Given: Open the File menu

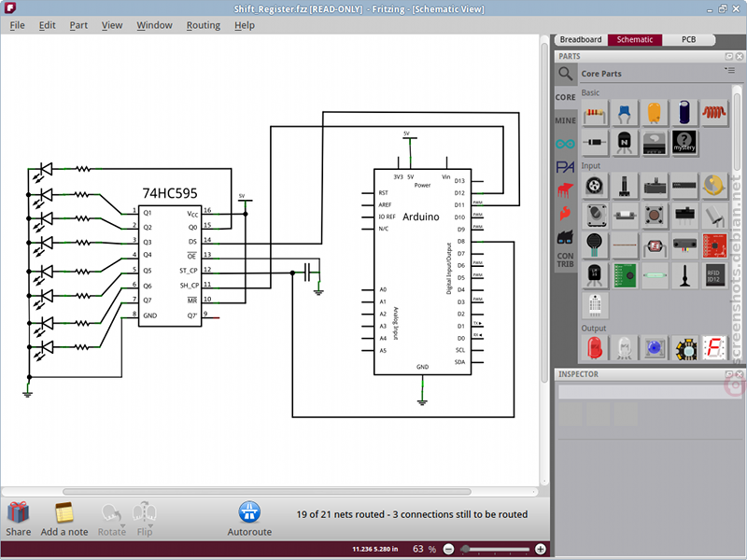Looking at the screenshot, I should click(17, 25).
